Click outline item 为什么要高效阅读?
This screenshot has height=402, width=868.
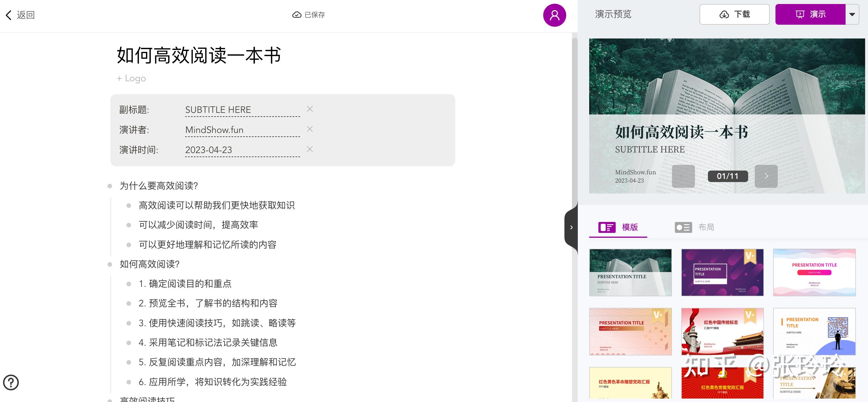point(159,186)
